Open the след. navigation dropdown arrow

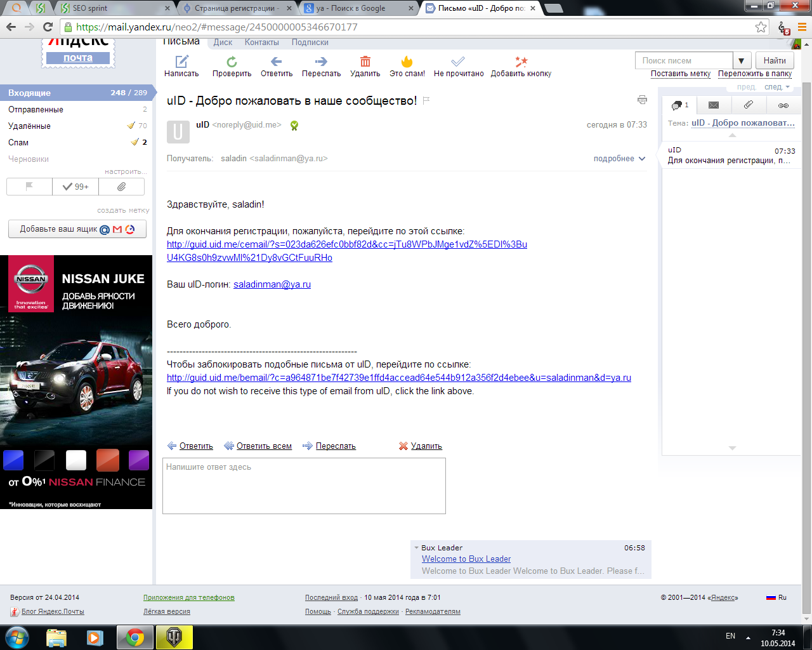pyautogui.click(x=788, y=87)
